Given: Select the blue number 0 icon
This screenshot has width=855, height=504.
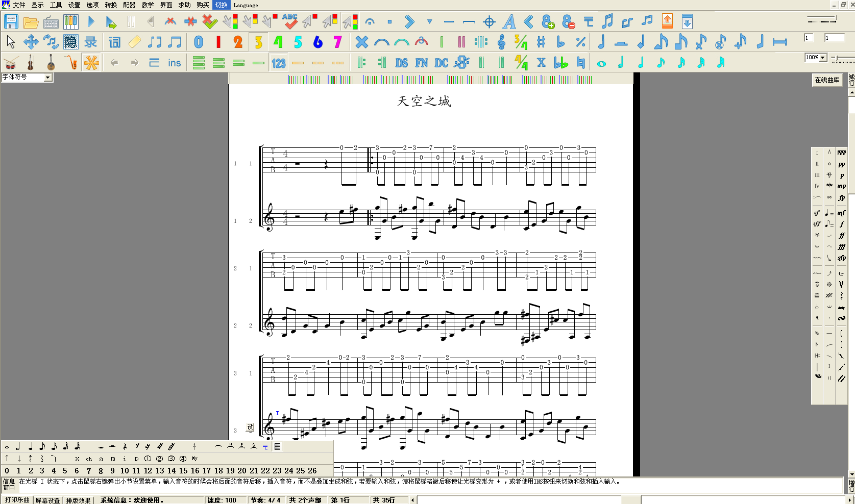Looking at the screenshot, I should coord(199,42).
